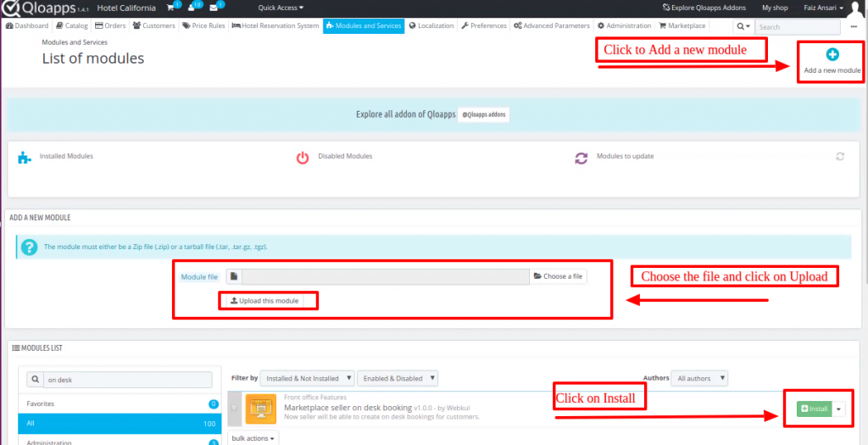The image size is (868, 445).
Task: Click the Modules and Services breadcrumb
Action: 75,42
